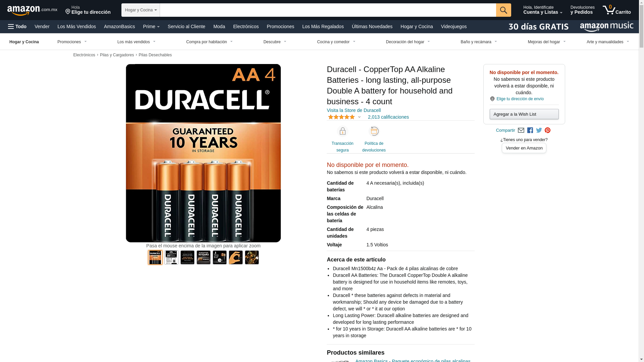Click Vender en Amazon button
644x362 pixels.
pyautogui.click(x=524, y=148)
